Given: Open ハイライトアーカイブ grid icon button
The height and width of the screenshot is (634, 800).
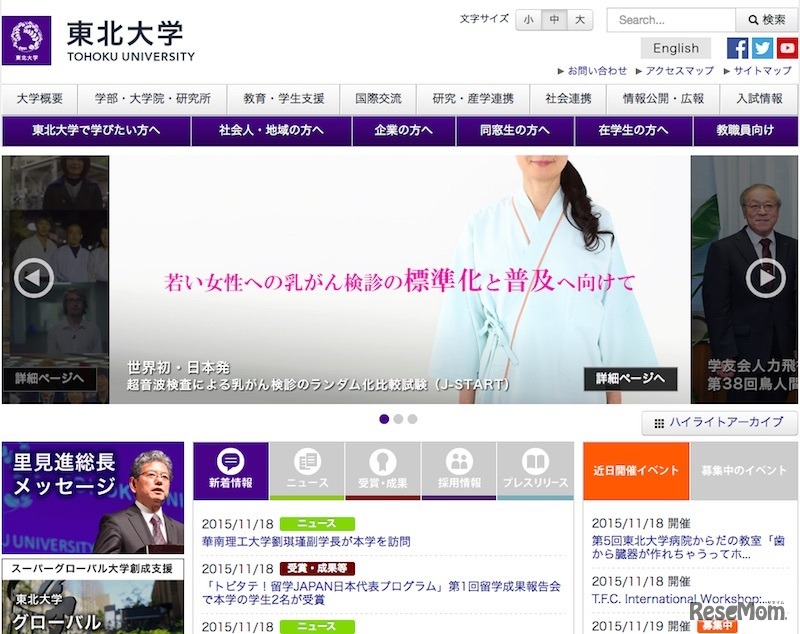Looking at the screenshot, I should (719, 422).
